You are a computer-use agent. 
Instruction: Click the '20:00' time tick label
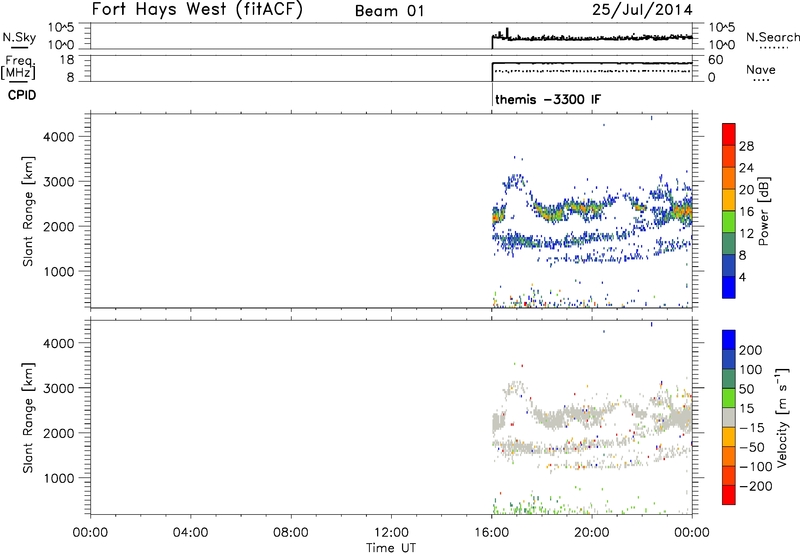click(x=592, y=533)
